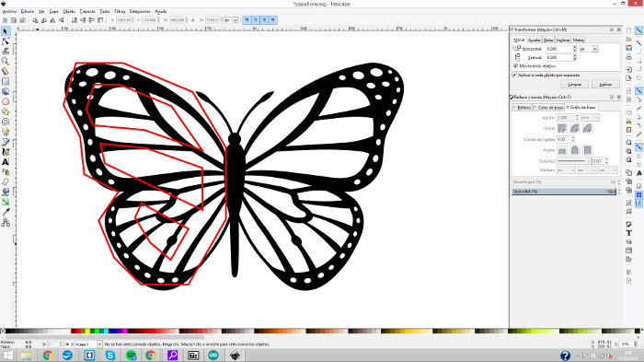The width and height of the screenshot is (644, 362).
Task: Open the Trayecto menu
Action: [x=87, y=12]
